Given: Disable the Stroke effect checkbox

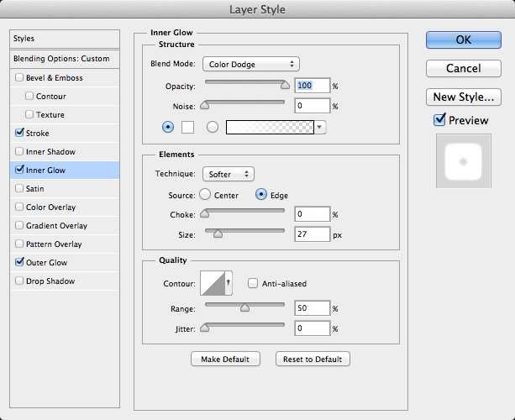Looking at the screenshot, I should [x=20, y=134].
